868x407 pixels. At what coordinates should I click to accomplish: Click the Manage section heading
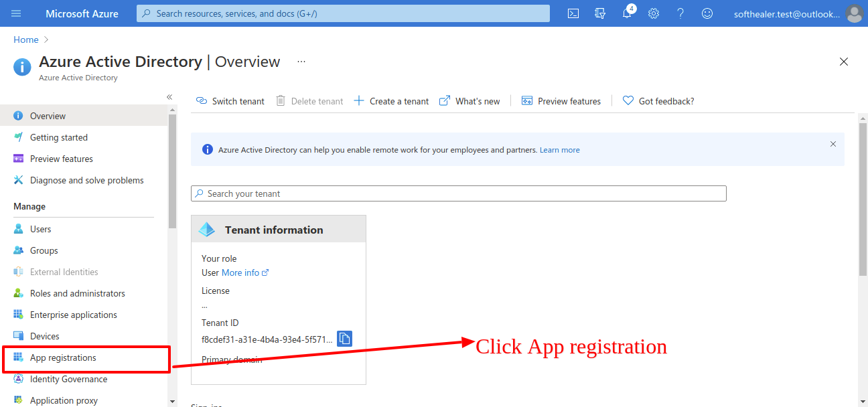(x=29, y=206)
